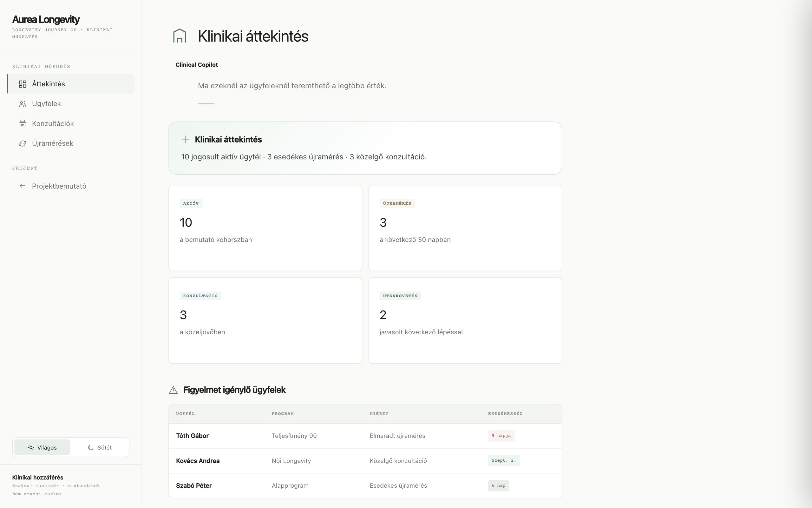Click the sun icon in theme switcher

point(31,448)
